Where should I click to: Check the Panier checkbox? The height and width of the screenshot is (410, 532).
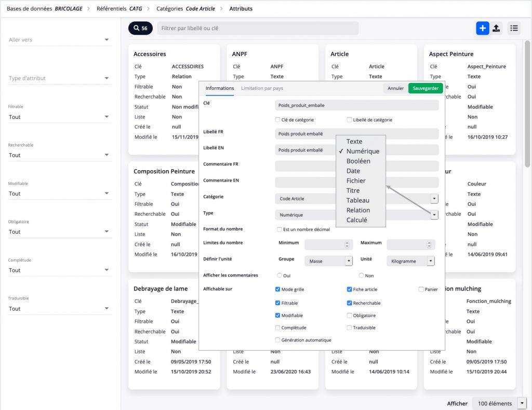421,290
